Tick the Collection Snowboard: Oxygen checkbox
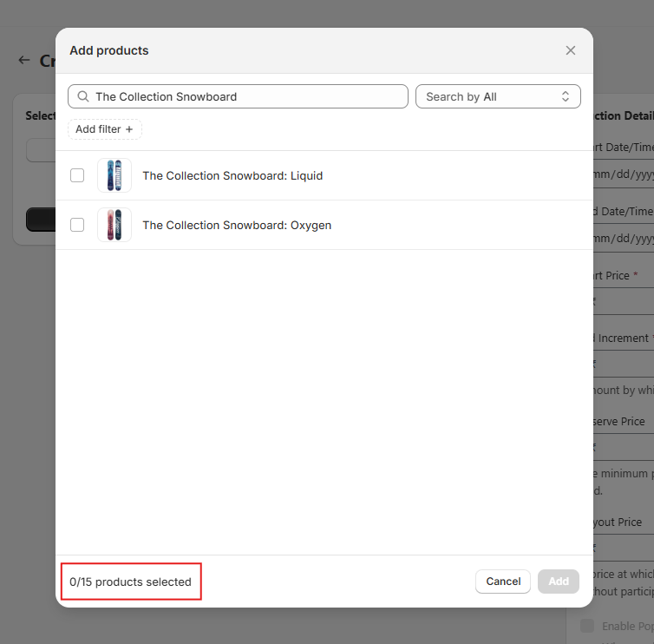The width and height of the screenshot is (654, 644). tap(77, 225)
